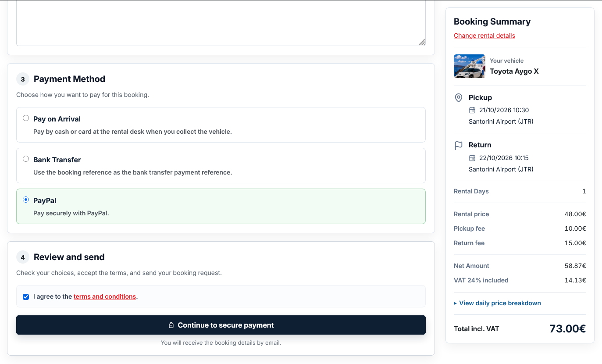Image resolution: width=602 pixels, height=364 pixels.
Task: Click the calendar icon beside 21/10/2026 10:30
Action: pyautogui.click(x=472, y=110)
